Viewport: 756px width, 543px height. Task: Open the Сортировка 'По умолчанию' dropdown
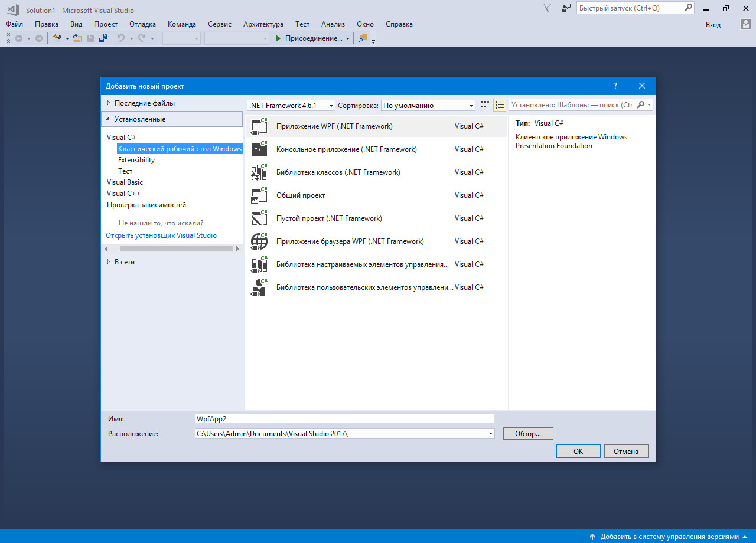(x=428, y=105)
